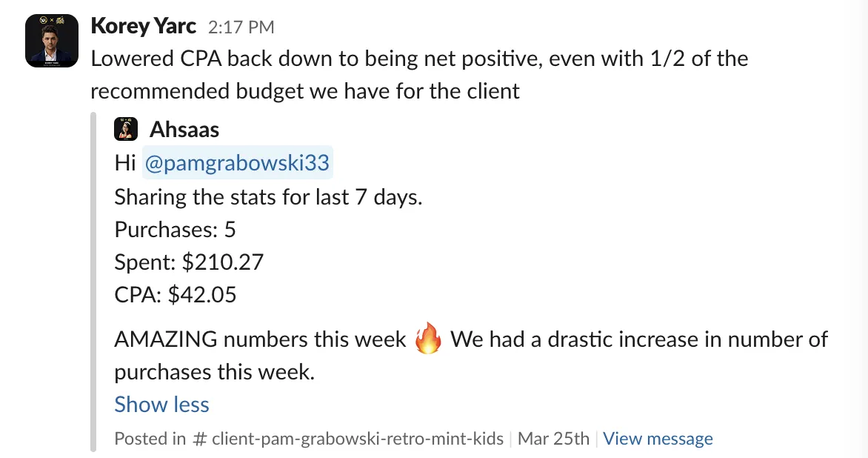Viewport: 868px width, 458px height.
Task: Open the View message link
Action: point(658,439)
